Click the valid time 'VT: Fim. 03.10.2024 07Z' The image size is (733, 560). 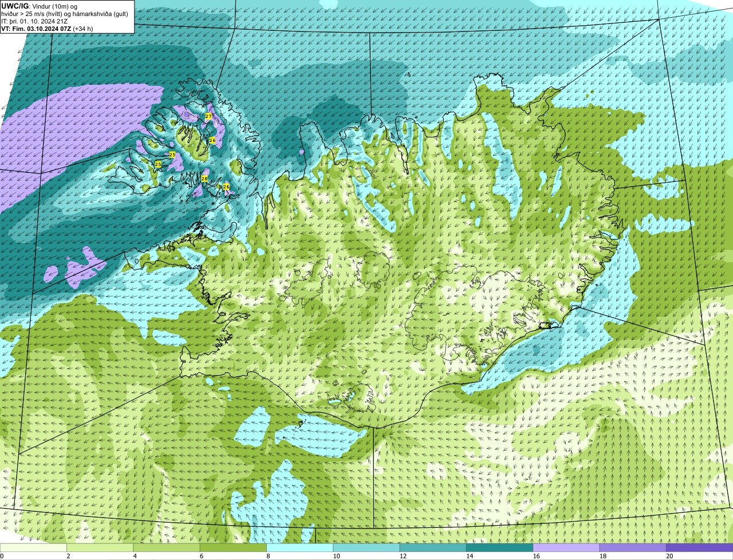[x=36, y=29]
